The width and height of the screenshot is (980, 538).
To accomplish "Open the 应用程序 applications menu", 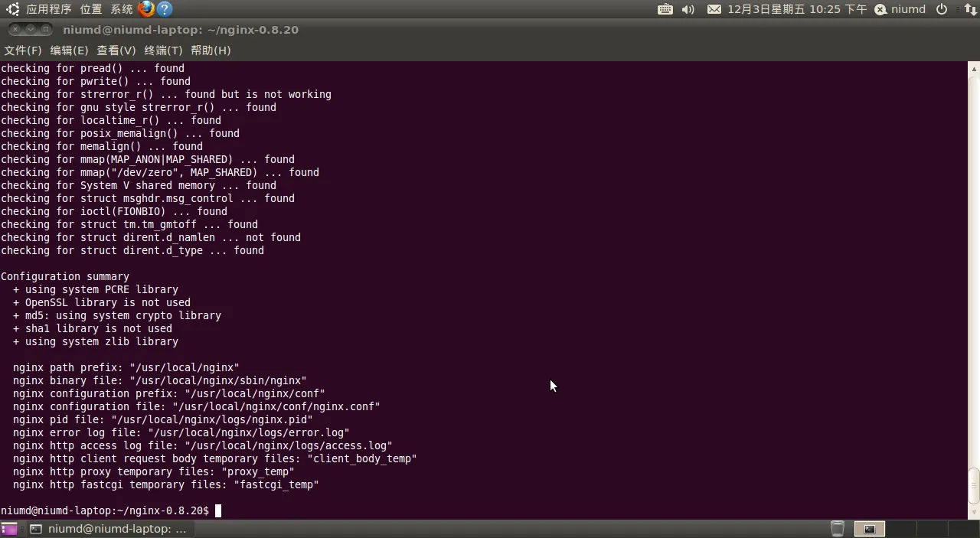I will (48, 9).
